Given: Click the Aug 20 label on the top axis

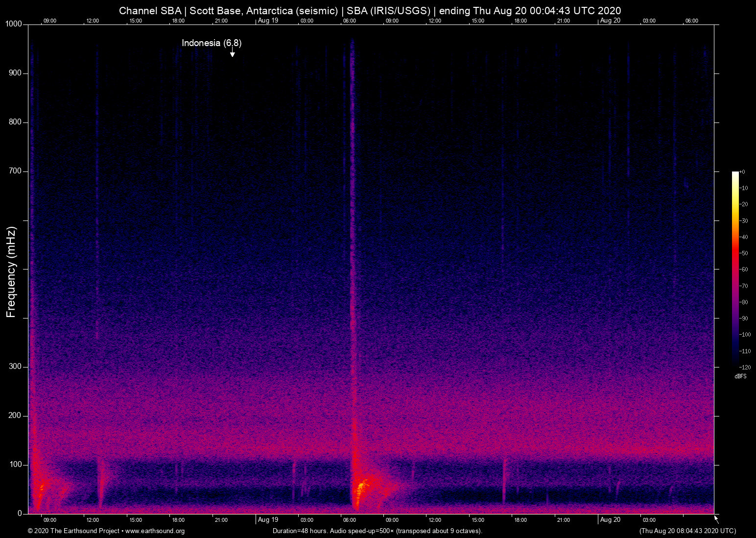Looking at the screenshot, I should pos(610,21).
